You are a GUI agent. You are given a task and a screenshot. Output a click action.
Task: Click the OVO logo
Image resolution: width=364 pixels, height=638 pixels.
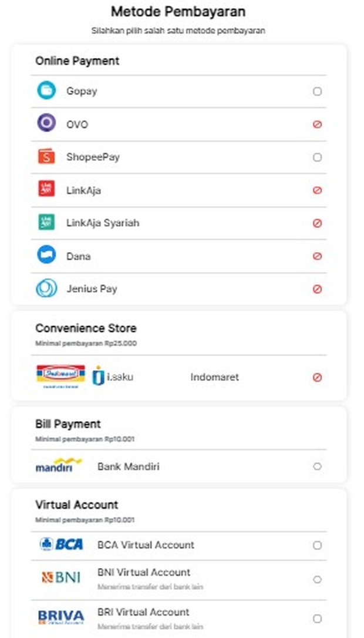point(46,124)
